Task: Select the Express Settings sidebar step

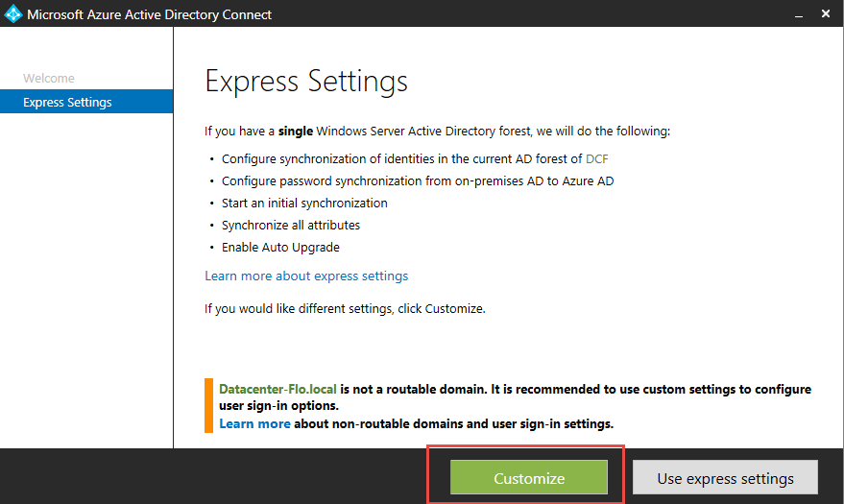Action: point(67,103)
